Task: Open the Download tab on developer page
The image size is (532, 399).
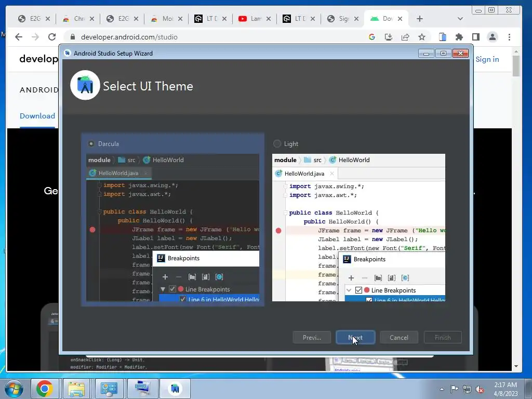Action: point(37,116)
